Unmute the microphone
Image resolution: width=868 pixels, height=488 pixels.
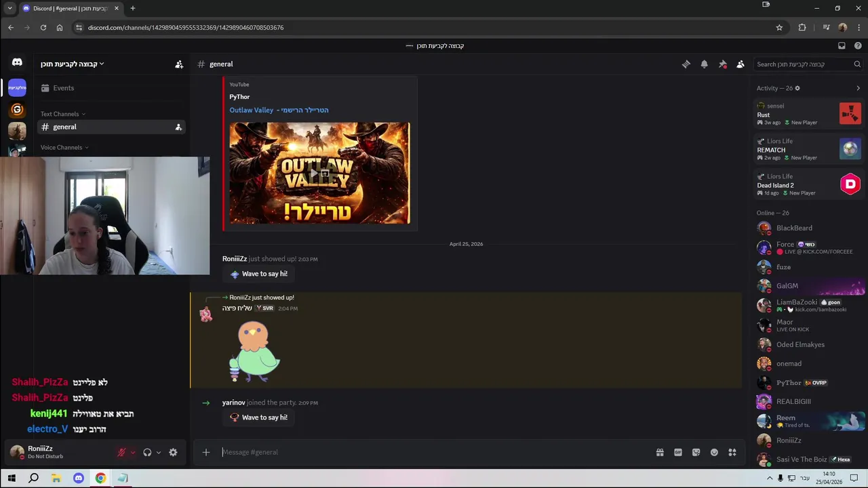point(121,452)
